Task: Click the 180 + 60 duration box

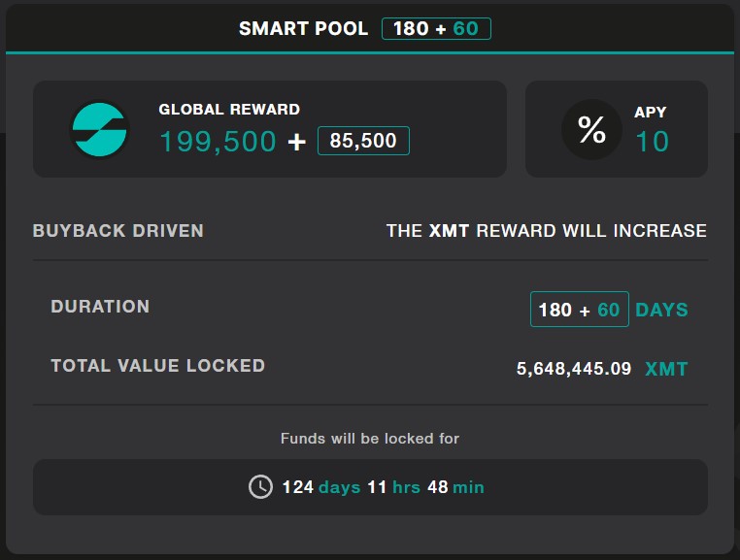Action: tap(580, 310)
